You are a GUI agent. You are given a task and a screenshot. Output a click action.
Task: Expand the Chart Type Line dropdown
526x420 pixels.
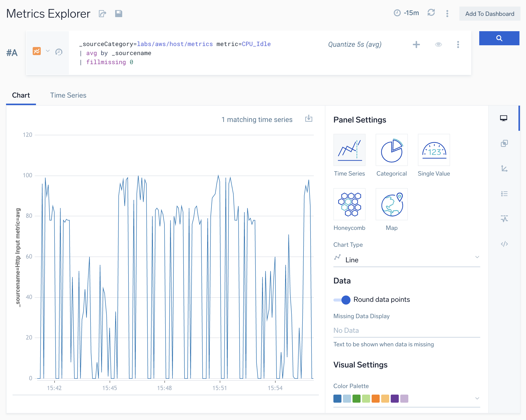[x=407, y=260]
